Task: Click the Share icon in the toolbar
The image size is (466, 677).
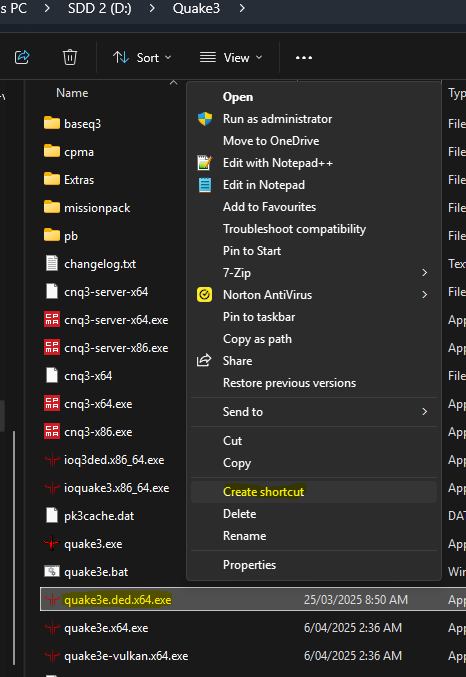Action: (x=22, y=57)
